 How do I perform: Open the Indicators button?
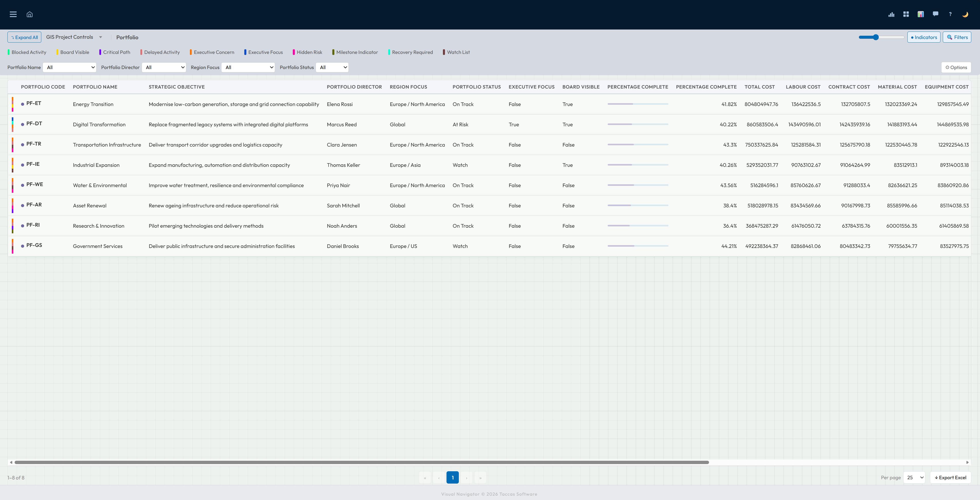pyautogui.click(x=924, y=37)
